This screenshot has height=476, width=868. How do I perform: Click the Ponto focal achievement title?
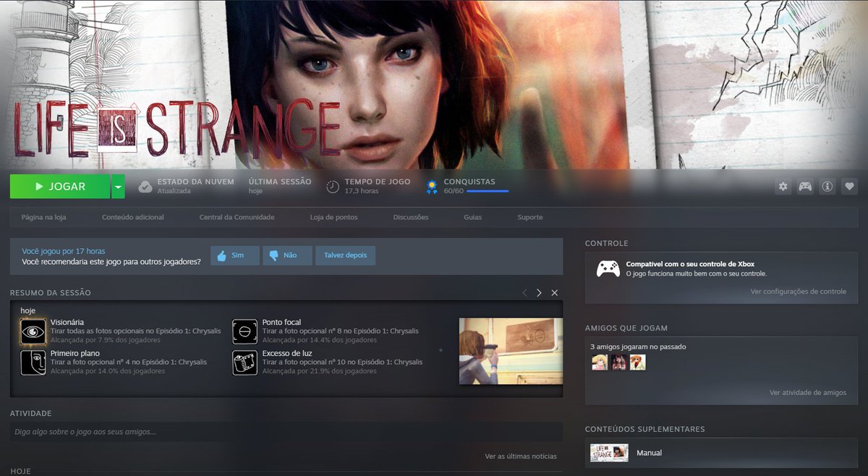point(281,322)
